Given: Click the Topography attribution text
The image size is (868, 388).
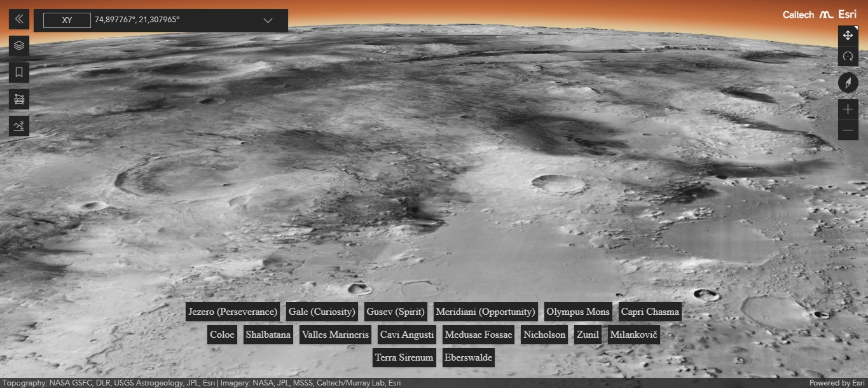Looking at the screenshot, I should pyautogui.click(x=202, y=383).
